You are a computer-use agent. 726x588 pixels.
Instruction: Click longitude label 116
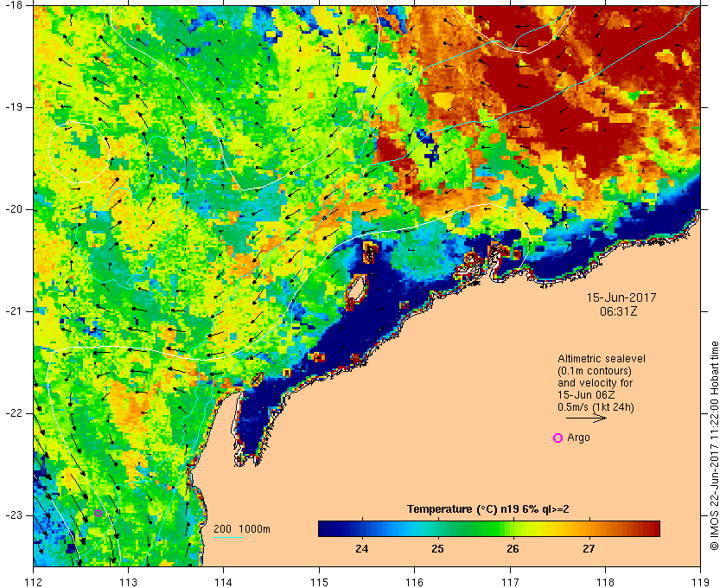(414, 582)
